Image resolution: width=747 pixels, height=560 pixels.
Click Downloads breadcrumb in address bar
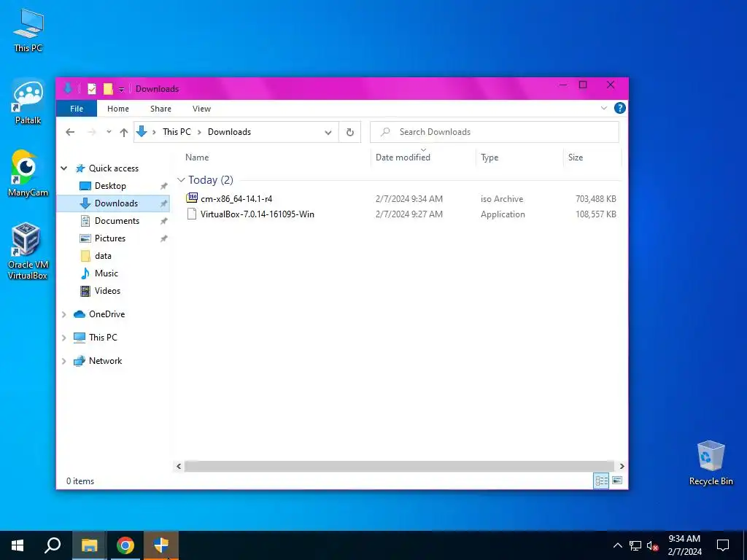(x=229, y=132)
